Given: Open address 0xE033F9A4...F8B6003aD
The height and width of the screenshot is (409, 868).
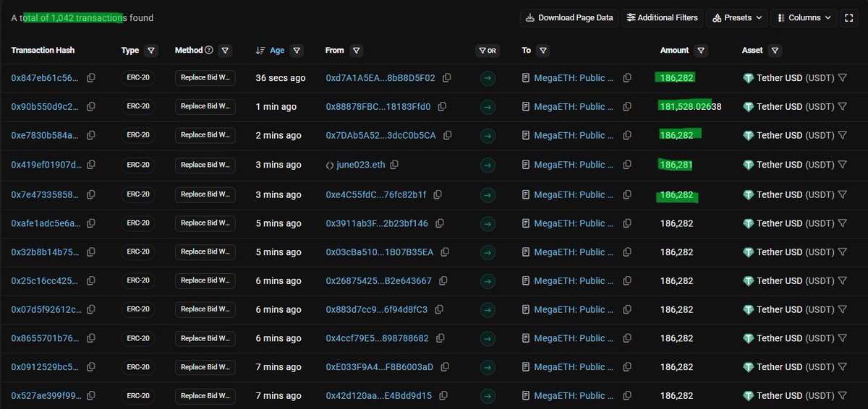Looking at the screenshot, I should tap(380, 367).
